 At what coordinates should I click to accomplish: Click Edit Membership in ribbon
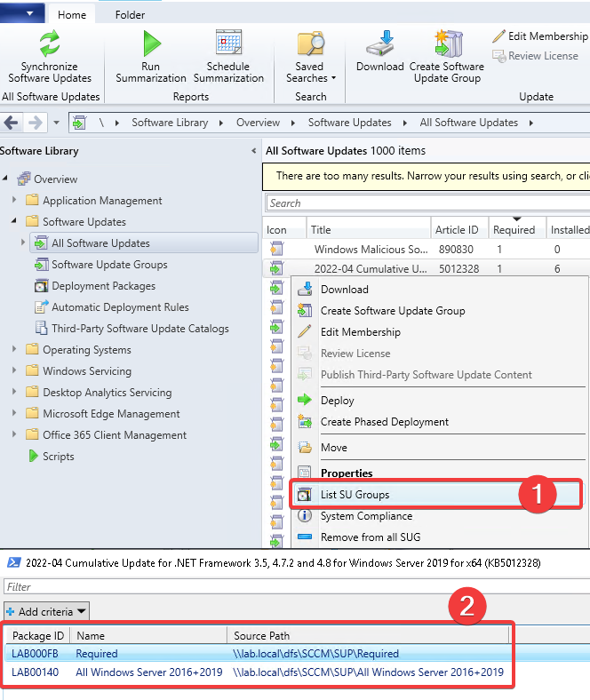click(540, 36)
